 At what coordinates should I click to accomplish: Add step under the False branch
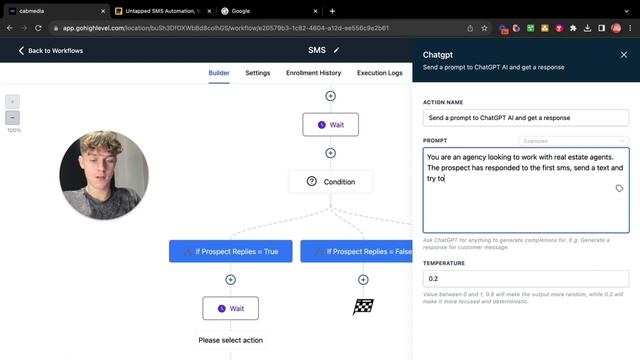tap(363, 280)
